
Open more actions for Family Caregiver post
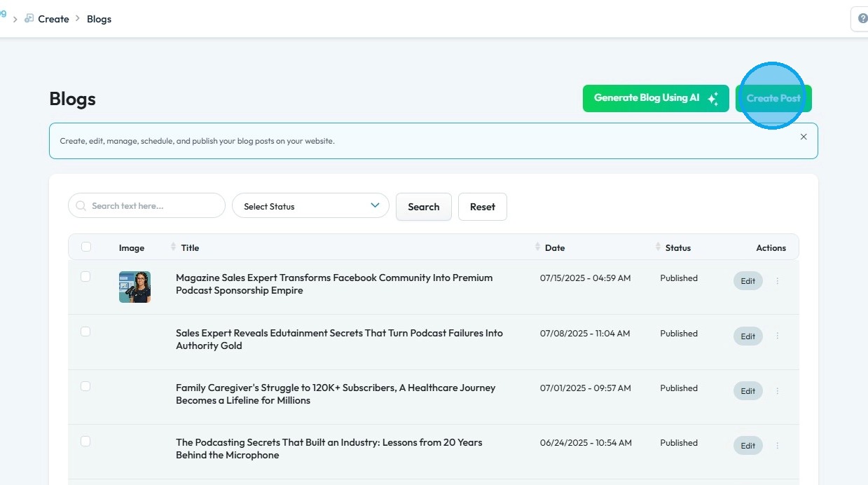[777, 391]
